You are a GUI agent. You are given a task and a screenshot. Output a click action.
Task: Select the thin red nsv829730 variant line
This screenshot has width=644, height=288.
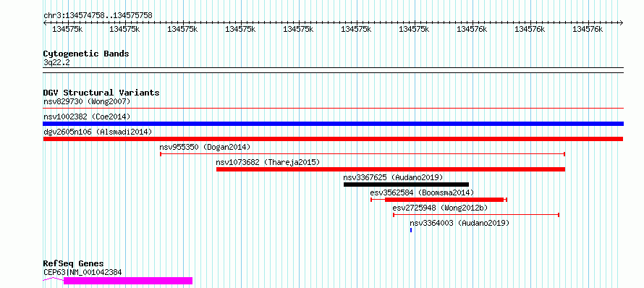point(333,109)
